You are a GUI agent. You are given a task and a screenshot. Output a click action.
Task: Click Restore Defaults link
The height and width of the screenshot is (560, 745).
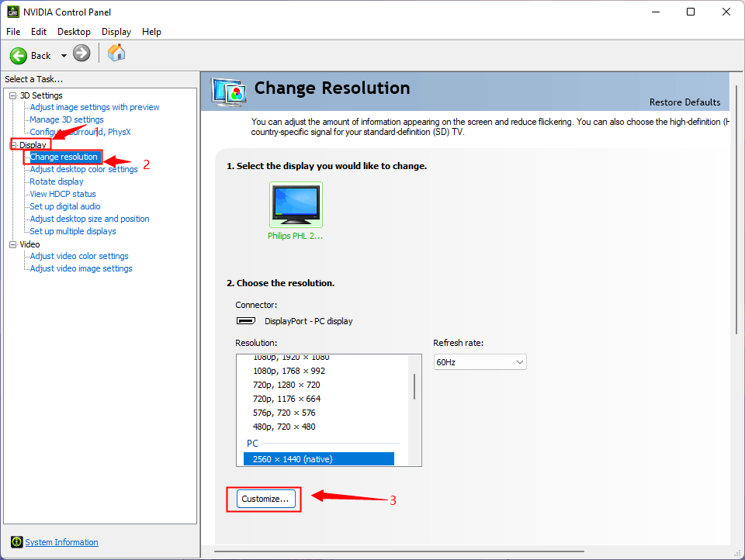(684, 102)
